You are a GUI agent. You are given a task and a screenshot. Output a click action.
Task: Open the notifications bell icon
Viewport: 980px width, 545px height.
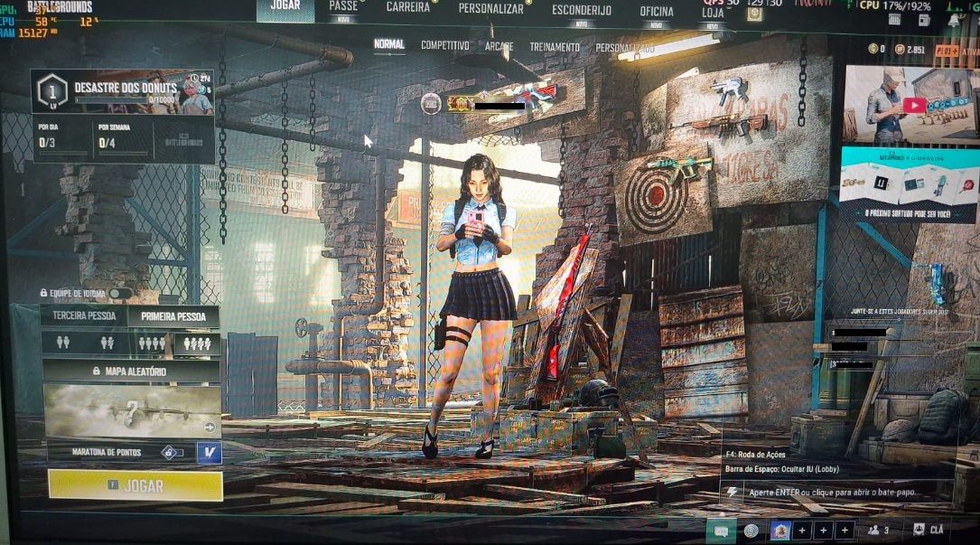955,21
